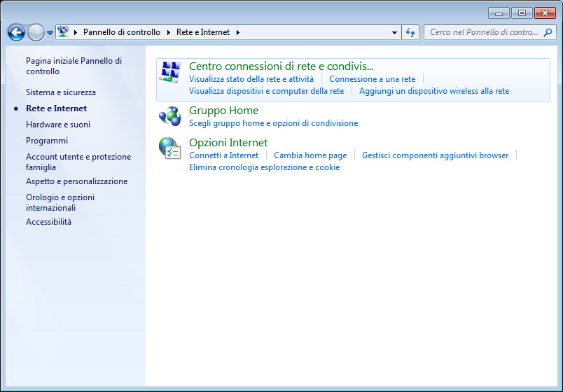Click Aggiungi un dispositivo wireless alla rete
This screenshot has height=392, width=563.
[x=434, y=91]
